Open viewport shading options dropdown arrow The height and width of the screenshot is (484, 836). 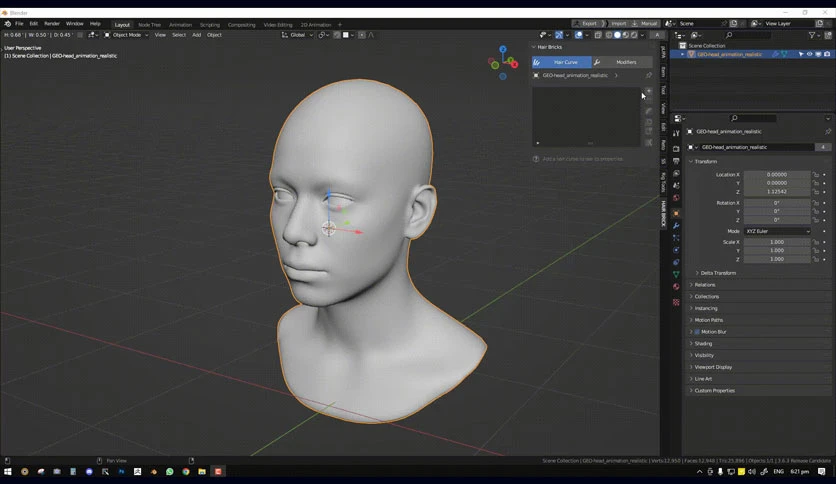[x=642, y=35]
